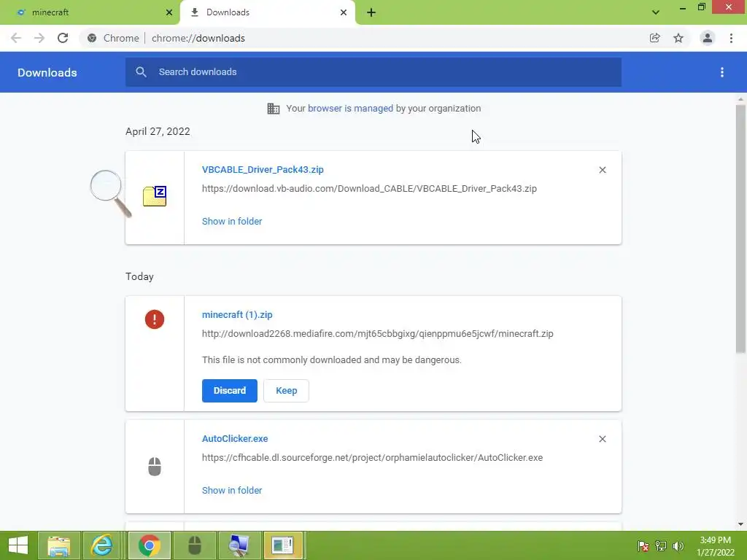Image resolution: width=747 pixels, height=560 pixels.
Task: Keep the minecraft (1).zip download
Action: coord(286,391)
